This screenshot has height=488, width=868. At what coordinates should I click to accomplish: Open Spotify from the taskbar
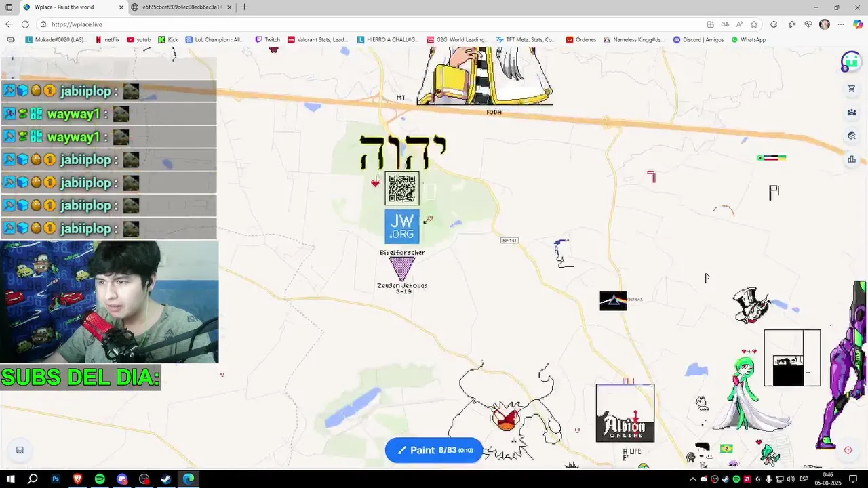(100, 479)
